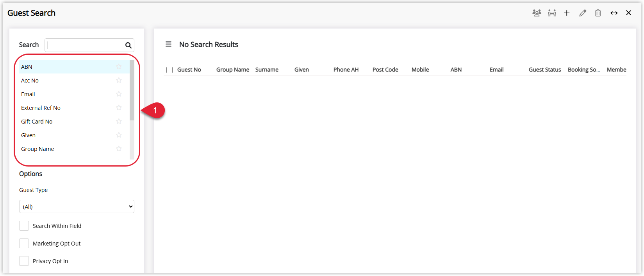Favorite the Email field star
The height and width of the screenshot is (276, 644).
119,94
